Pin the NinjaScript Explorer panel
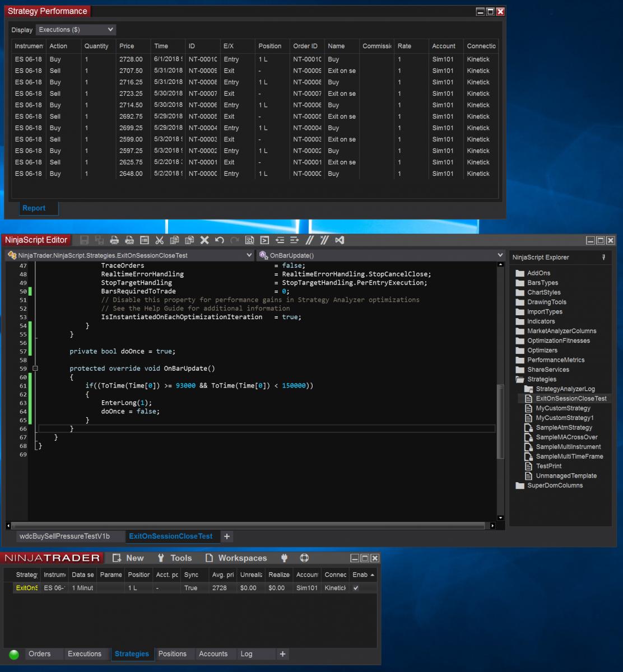 tap(603, 258)
